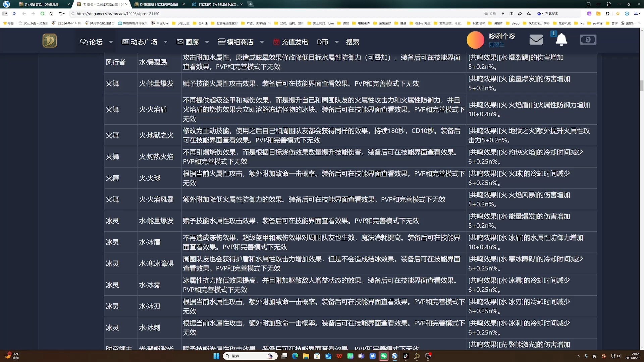644x362 pixels.
Task: Click the DN聚集地 site logo
Action: (49, 40)
